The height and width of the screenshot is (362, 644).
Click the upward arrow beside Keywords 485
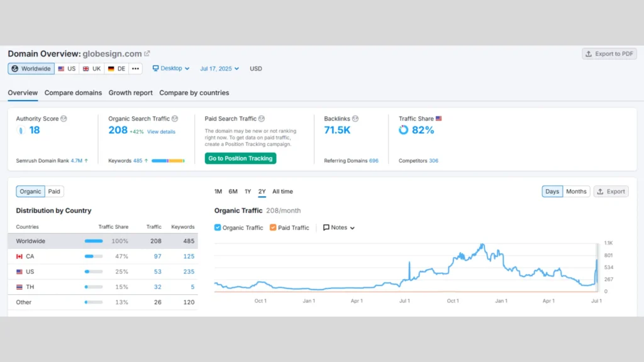[146, 161]
